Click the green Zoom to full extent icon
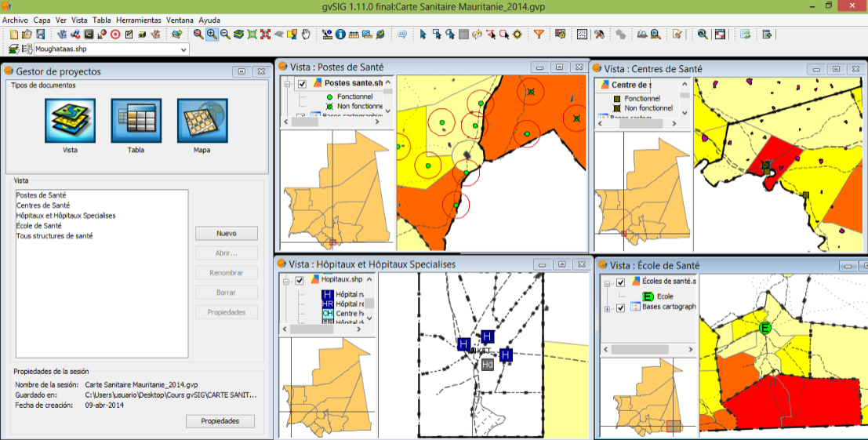The height and width of the screenshot is (440, 868). 252,35
